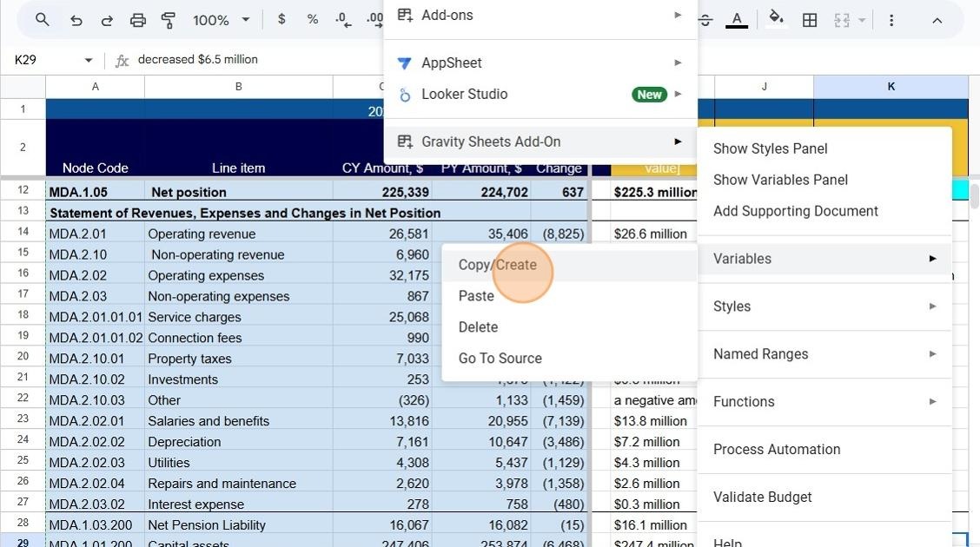This screenshot has height=547, width=980.
Task: Open the fill color paint bucket
Action: tap(776, 19)
